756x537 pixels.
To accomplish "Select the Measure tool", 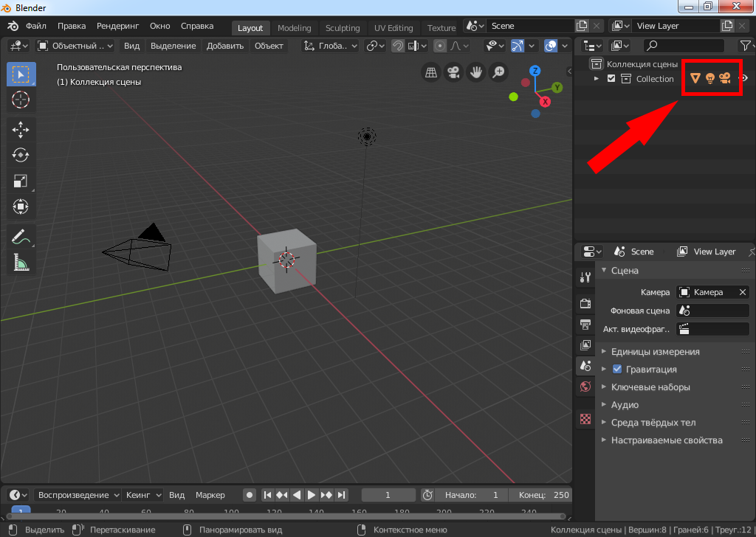I will point(21,262).
